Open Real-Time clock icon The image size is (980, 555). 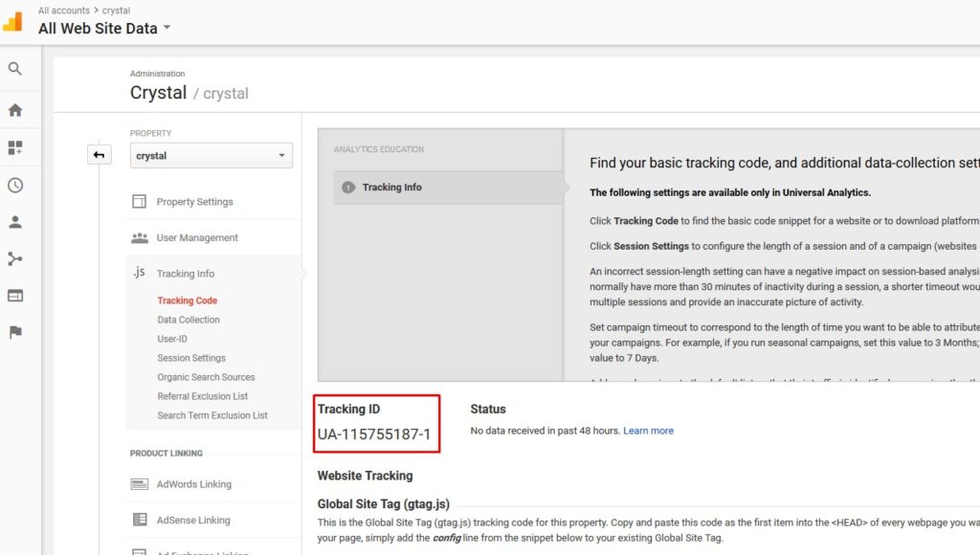(x=15, y=185)
